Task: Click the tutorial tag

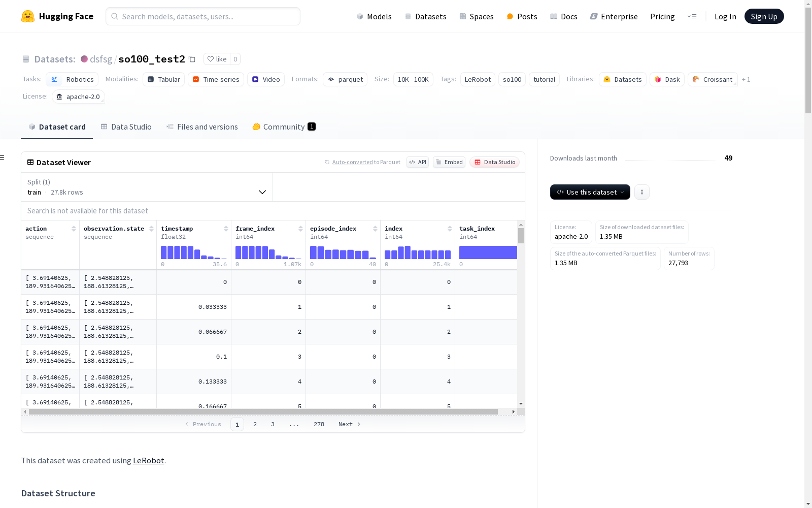Action: pyautogui.click(x=545, y=80)
